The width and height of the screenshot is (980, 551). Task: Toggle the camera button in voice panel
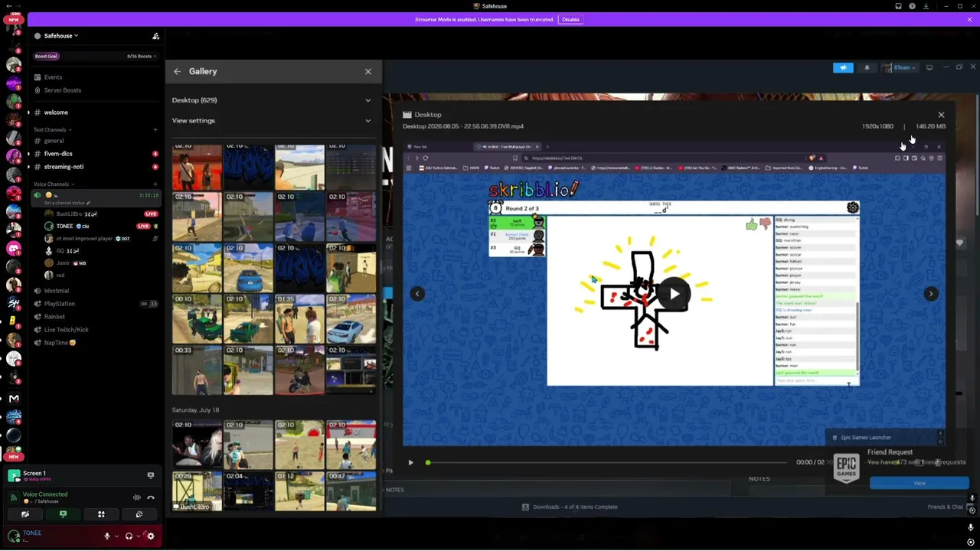pos(25,514)
